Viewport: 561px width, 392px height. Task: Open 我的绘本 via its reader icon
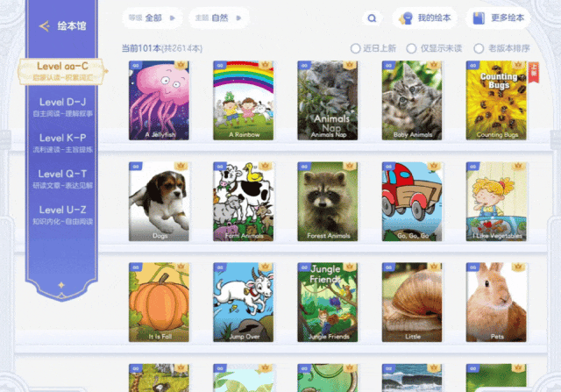pos(406,18)
